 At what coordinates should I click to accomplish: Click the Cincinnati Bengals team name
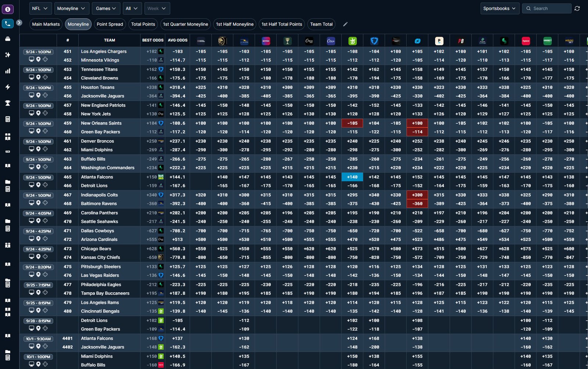pos(100,311)
